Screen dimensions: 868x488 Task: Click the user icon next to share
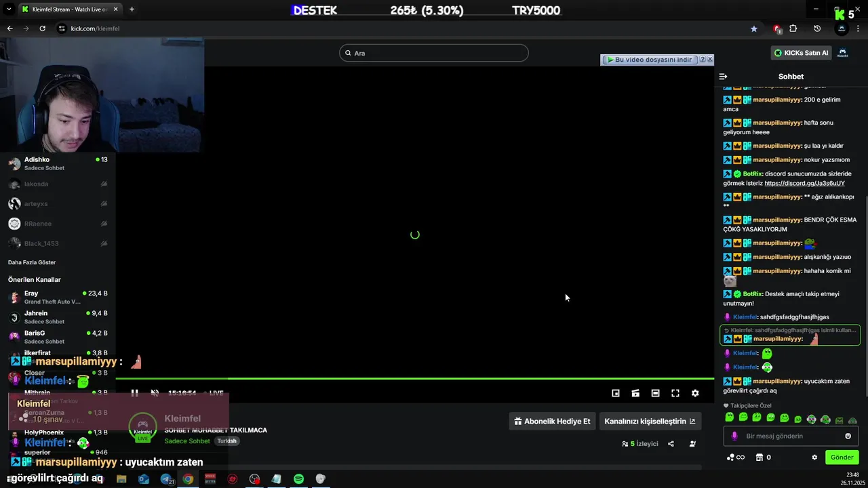coord(692,444)
